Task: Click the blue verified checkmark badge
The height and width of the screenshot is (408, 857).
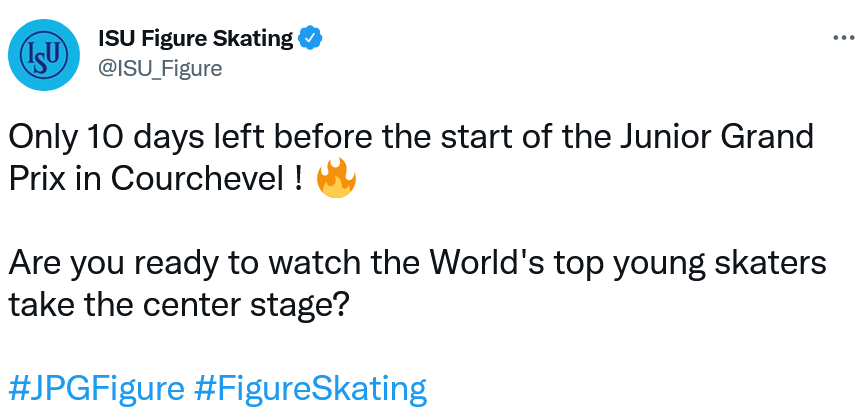Action: 310,39
